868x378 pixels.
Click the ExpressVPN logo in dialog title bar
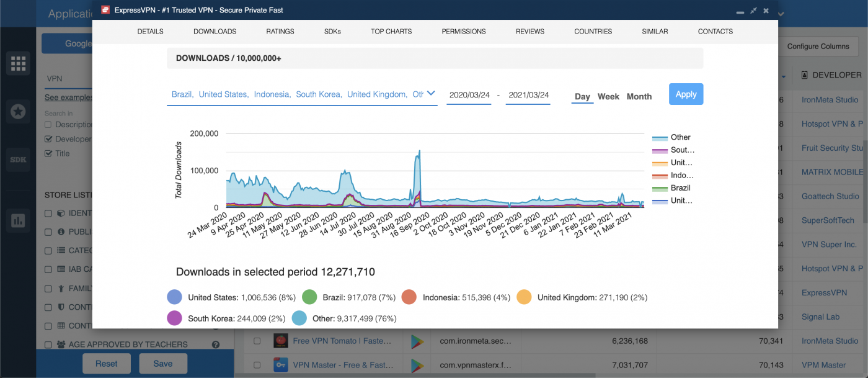click(x=105, y=11)
